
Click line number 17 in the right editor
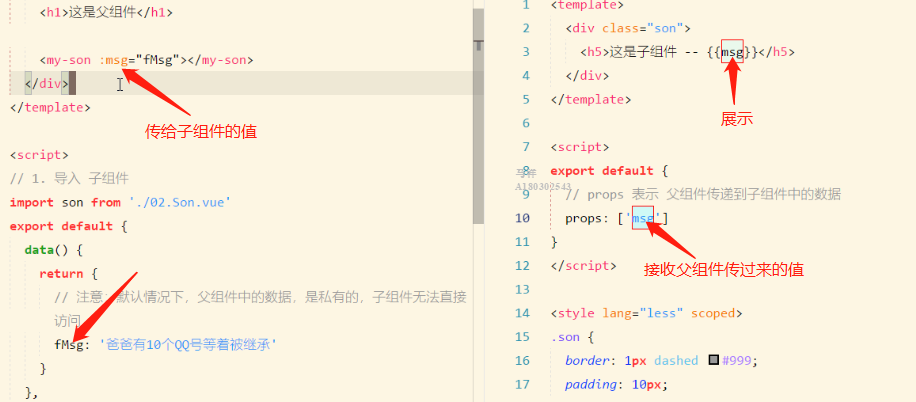(522, 384)
